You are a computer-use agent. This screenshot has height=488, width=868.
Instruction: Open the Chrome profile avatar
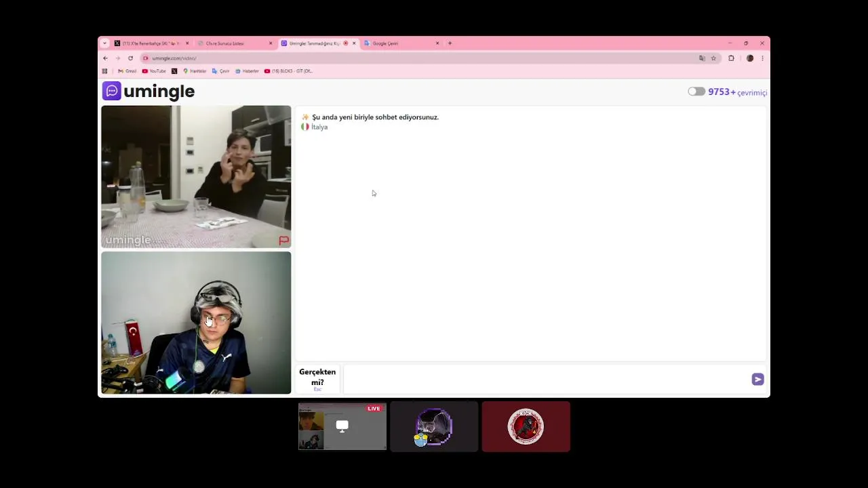pos(750,58)
